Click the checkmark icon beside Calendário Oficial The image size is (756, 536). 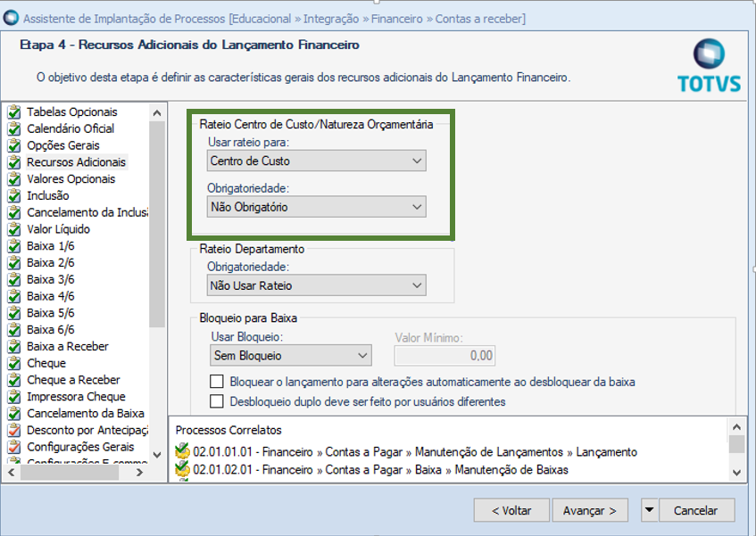(x=14, y=129)
